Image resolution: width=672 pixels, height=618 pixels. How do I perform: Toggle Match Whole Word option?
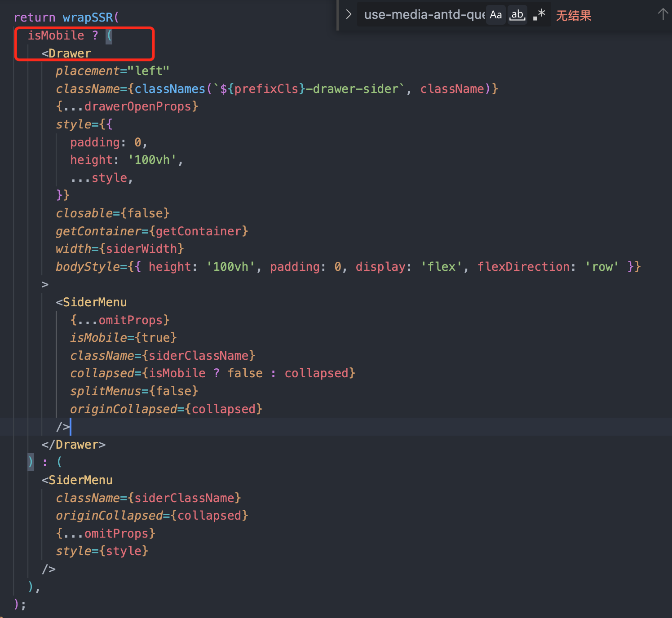tap(517, 15)
